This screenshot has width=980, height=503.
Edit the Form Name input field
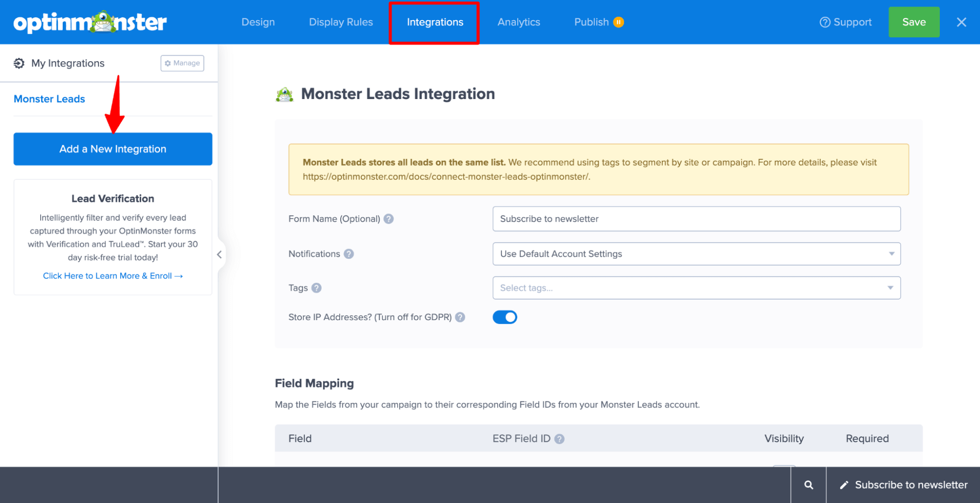tap(696, 219)
